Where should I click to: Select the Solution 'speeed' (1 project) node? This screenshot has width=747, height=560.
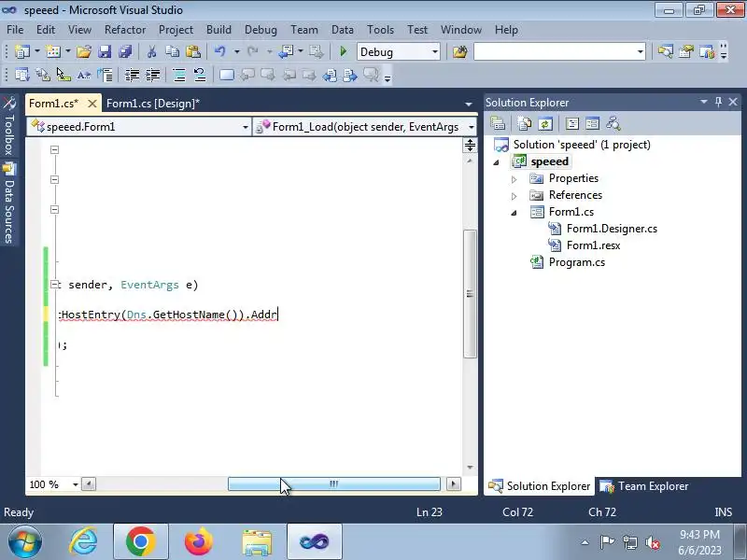tap(582, 145)
